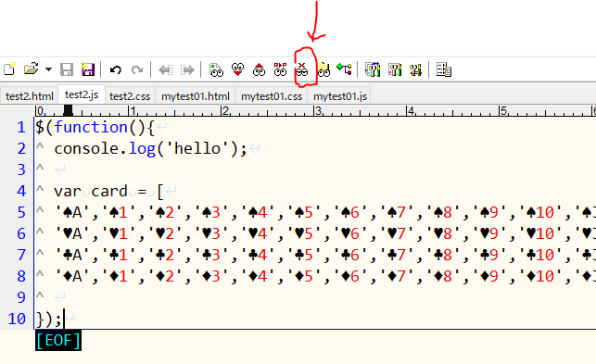Clear search marks with circled X-eyes icon

(x=302, y=69)
